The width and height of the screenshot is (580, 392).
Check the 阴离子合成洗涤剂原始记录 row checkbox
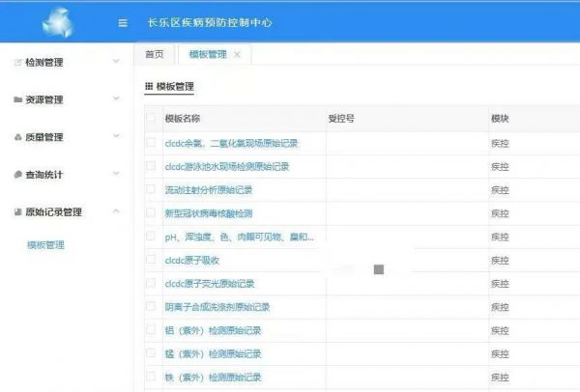tap(151, 306)
